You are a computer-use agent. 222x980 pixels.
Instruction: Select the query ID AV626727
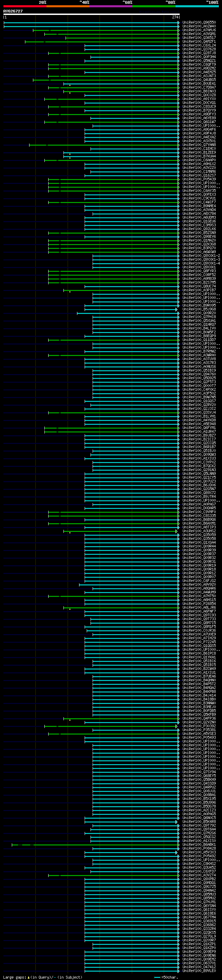pos(13,11)
